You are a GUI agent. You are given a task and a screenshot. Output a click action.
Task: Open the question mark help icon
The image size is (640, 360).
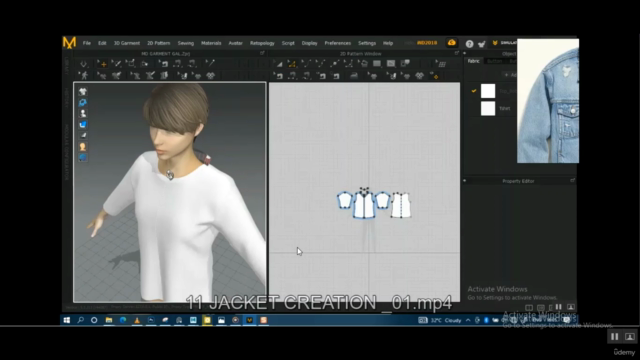click(469, 44)
